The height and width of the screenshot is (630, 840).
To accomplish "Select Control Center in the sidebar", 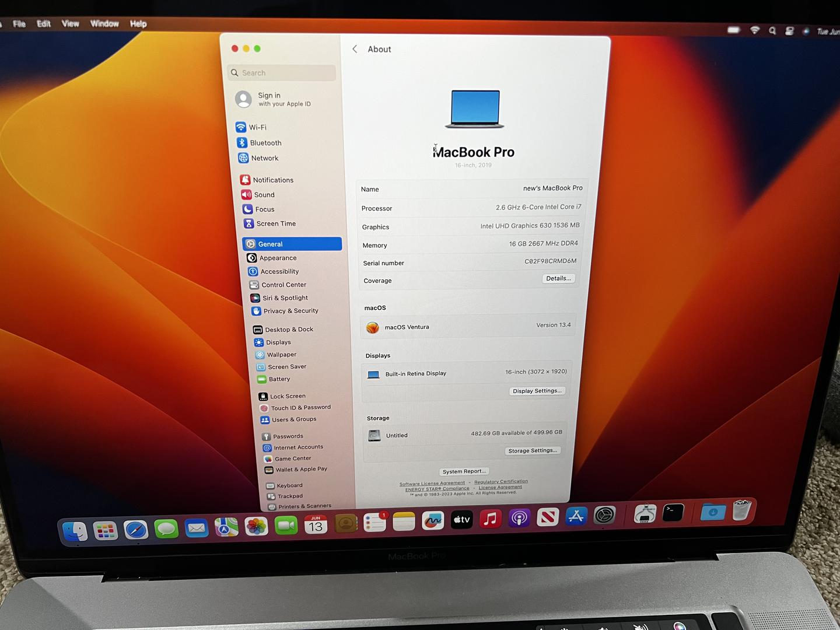I will point(278,285).
